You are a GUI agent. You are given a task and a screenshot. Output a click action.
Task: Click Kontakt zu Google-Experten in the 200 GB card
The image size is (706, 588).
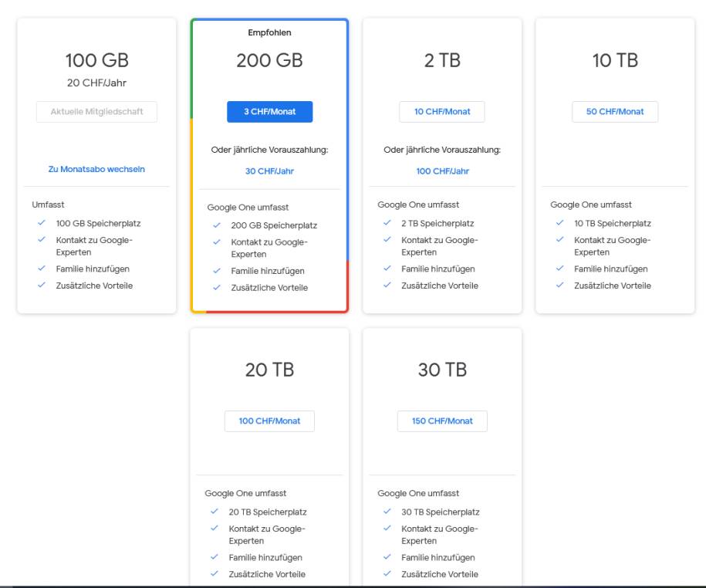point(269,248)
